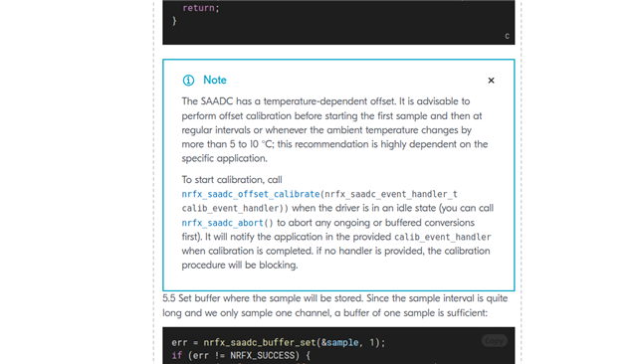Select the Note heading text
637x364 pixels.
(x=215, y=80)
